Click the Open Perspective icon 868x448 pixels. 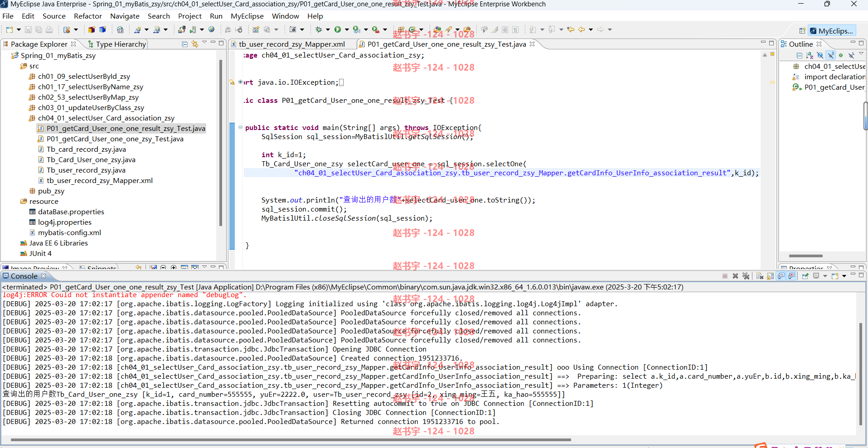802,31
